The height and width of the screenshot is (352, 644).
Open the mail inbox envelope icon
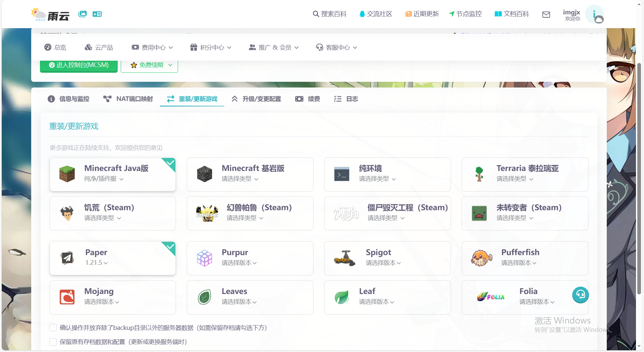[546, 14]
